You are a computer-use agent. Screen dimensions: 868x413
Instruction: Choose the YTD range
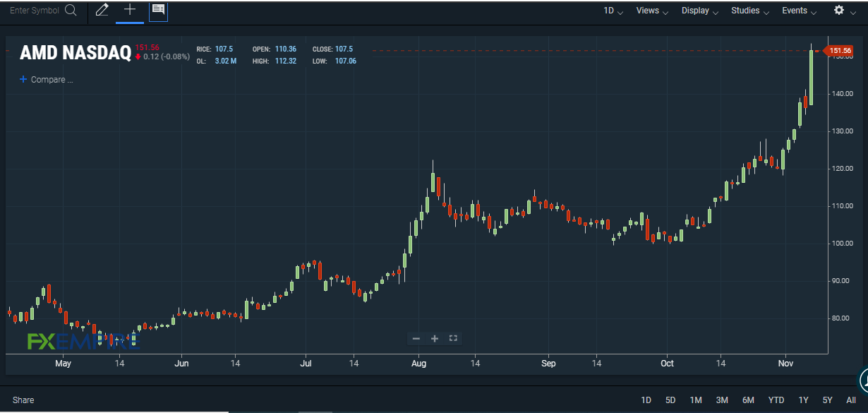[x=776, y=400]
